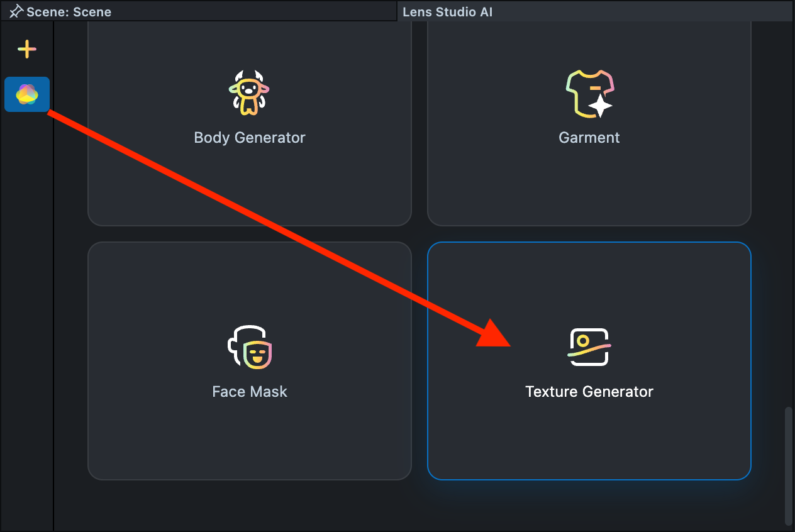Click the Face Mask label text

point(250,392)
